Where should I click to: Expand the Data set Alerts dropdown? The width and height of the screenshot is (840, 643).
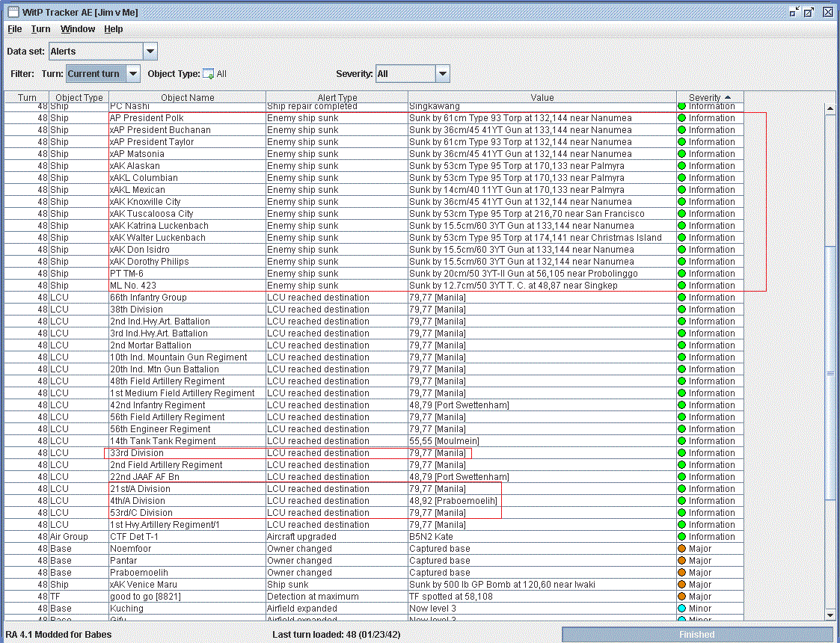(150, 52)
